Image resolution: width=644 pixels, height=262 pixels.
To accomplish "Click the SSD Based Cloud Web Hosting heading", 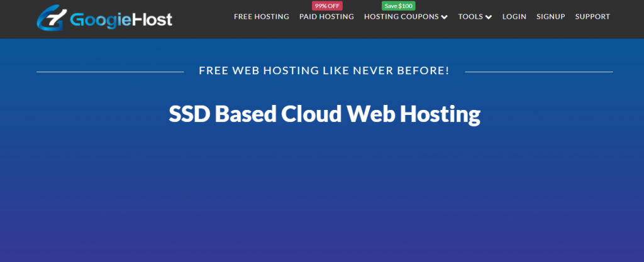I will coord(325,115).
